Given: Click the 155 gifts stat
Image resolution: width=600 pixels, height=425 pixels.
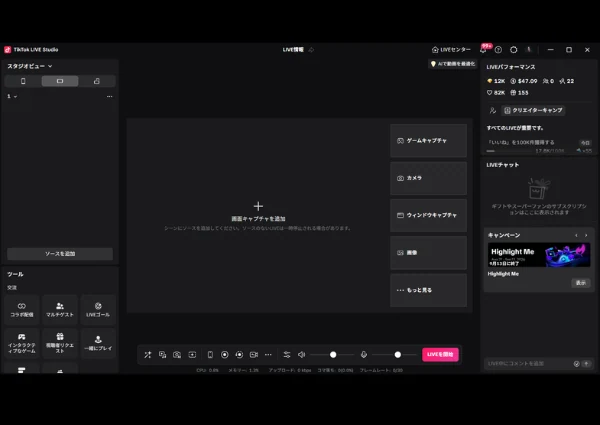Looking at the screenshot, I should pyautogui.click(x=519, y=93).
